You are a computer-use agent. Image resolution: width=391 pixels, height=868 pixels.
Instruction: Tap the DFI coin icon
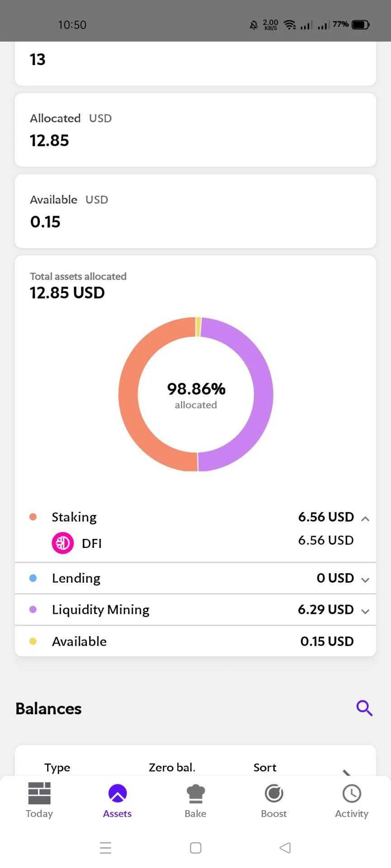62,543
